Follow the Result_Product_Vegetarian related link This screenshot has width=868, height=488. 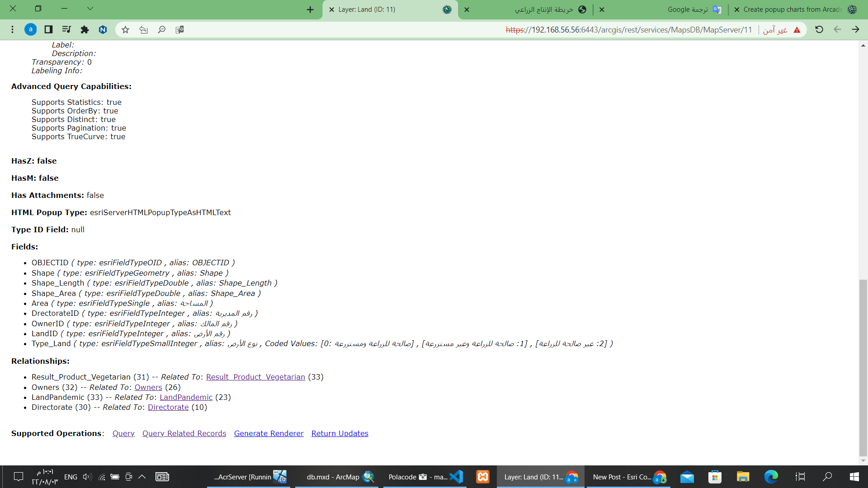click(x=255, y=377)
